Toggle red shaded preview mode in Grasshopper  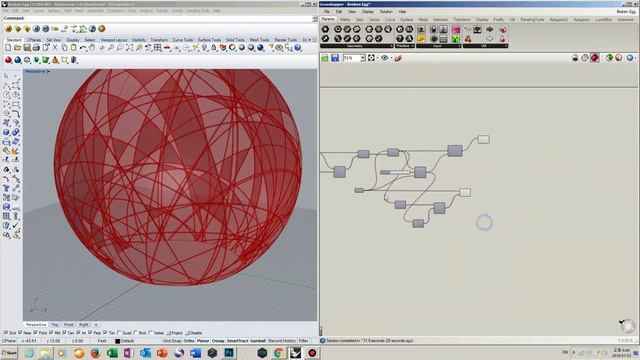coord(595,58)
